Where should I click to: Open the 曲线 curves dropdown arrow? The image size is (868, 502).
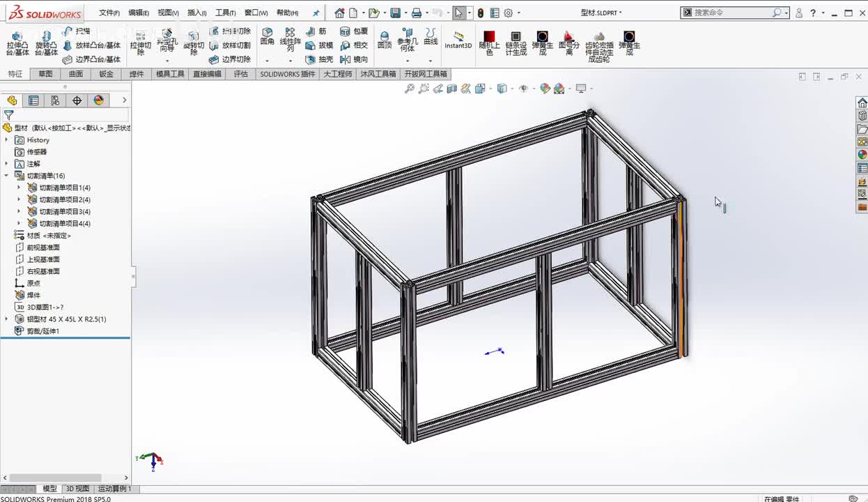tap(431, 61)
